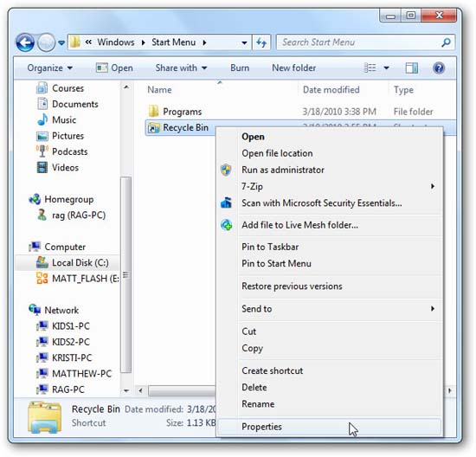Click the change view icon in toolbar

tap(370, 68)
